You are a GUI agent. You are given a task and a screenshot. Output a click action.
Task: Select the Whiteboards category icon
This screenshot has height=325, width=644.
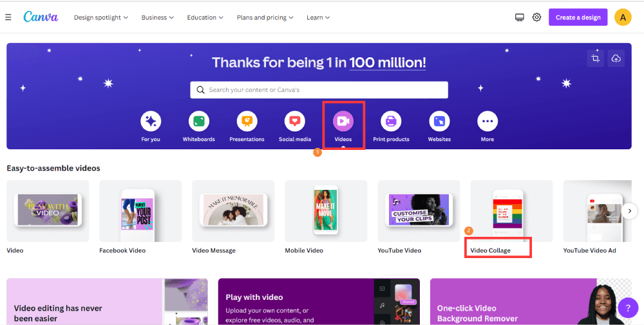pos(199,121)
